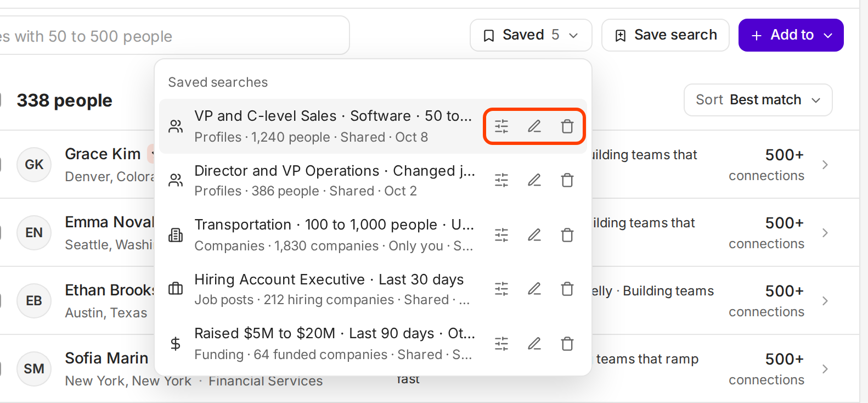Edit filters for Raised $5M to $20M search
This screenshot has width=868, height=403.
point(501,344)
